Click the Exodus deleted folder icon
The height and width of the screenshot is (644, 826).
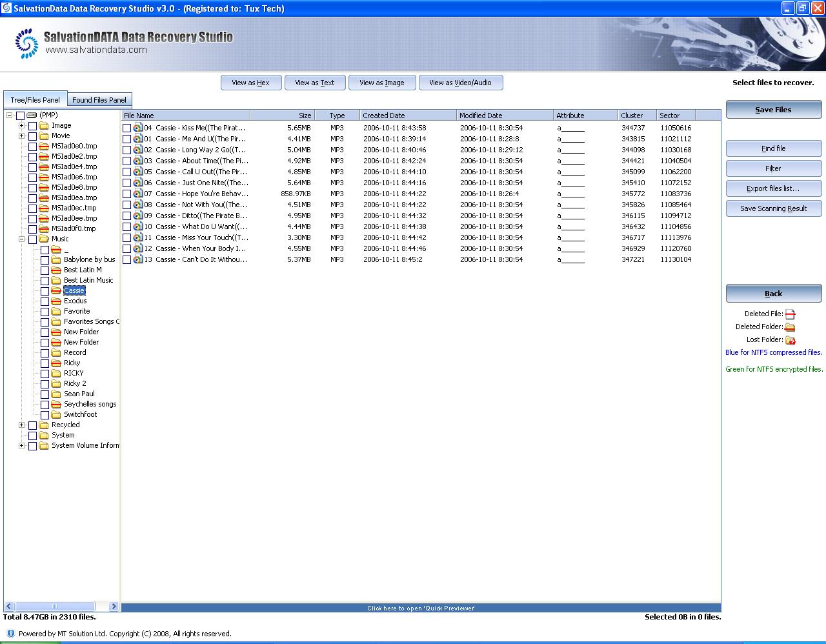click(56, 301)
